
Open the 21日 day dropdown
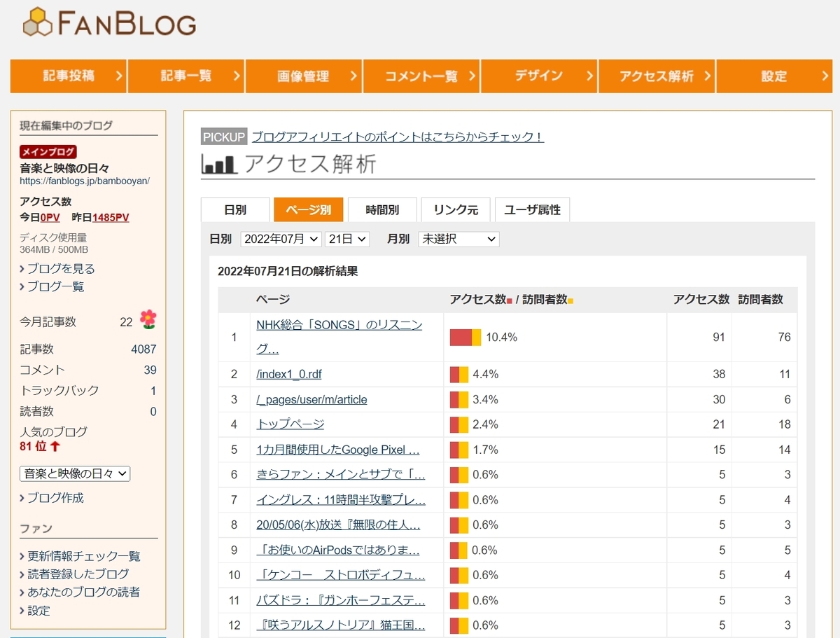click(x=347, y=239)
